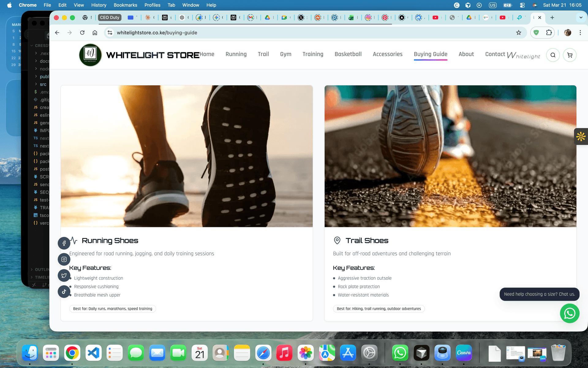
Task: Reload the page
Action: 82,33
